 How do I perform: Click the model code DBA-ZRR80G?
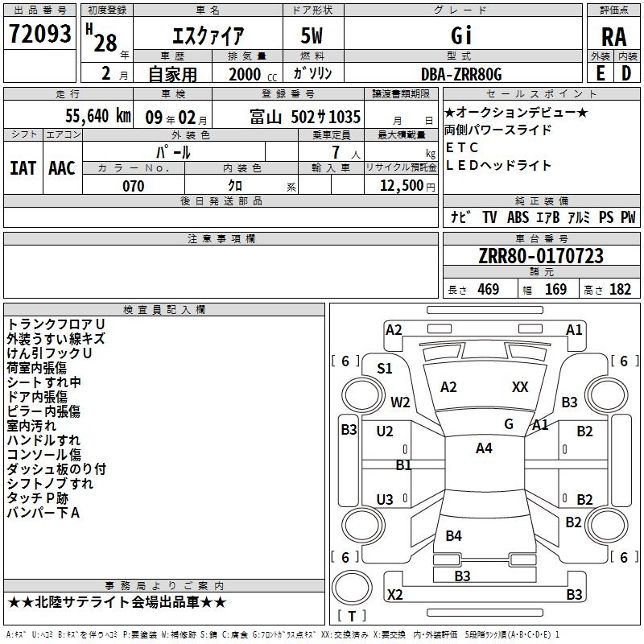(462, 74)
